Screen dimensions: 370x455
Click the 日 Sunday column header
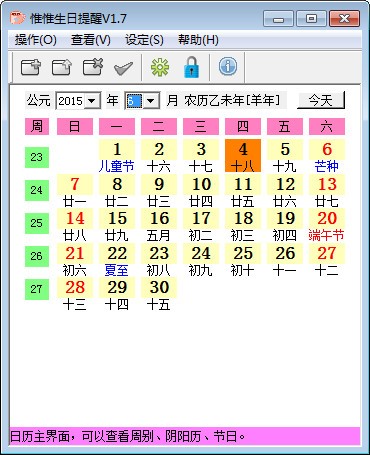[x=75, y=126]
